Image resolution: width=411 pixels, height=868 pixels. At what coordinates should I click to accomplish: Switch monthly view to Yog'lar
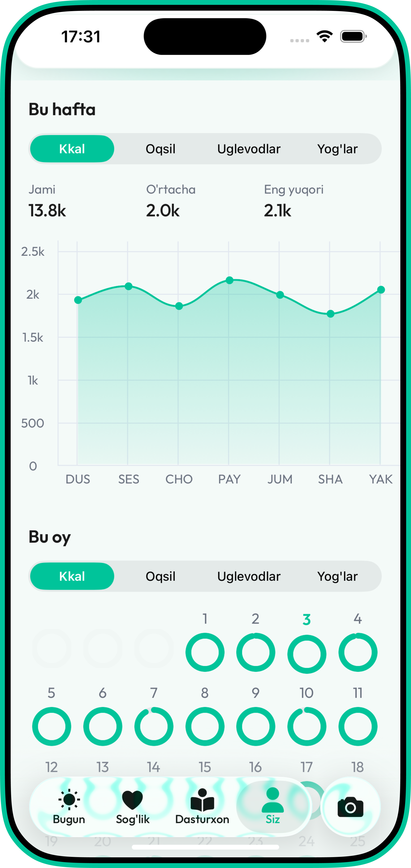(337, 576)
